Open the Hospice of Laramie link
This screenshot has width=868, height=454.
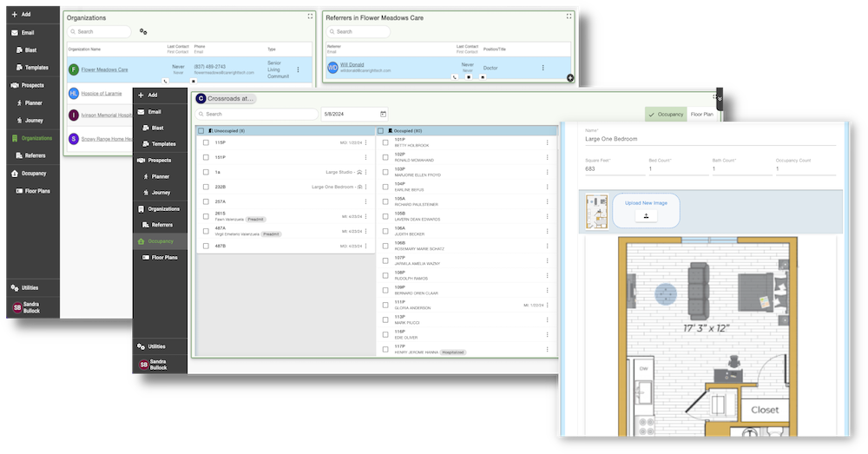click(102, 93)
